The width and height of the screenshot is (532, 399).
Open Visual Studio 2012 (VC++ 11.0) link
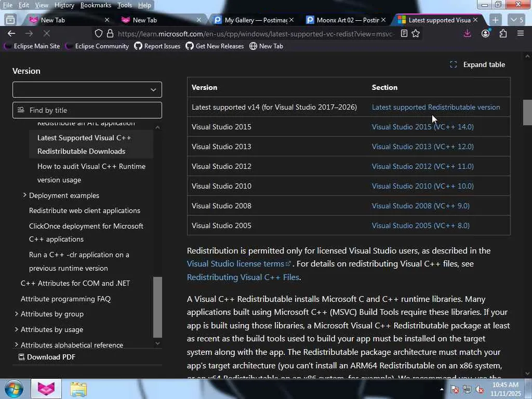click(423, 166)
